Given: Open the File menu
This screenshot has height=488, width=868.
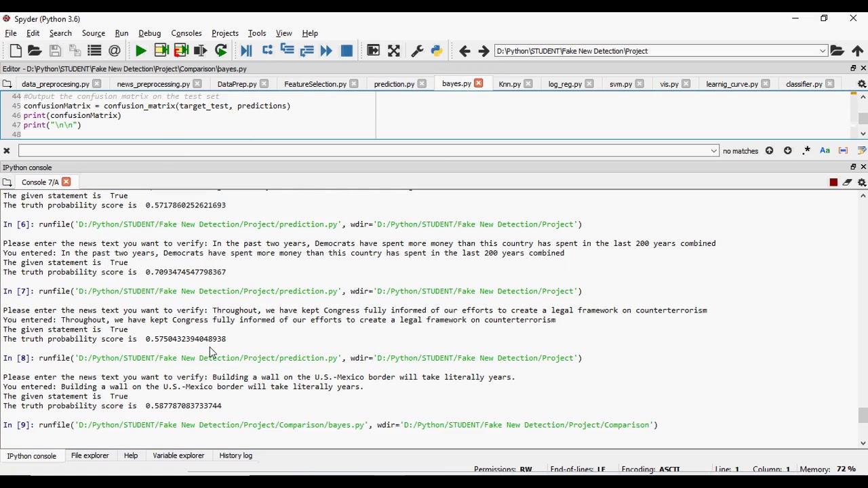Looking at the screenshot, I should click(11, 33).
